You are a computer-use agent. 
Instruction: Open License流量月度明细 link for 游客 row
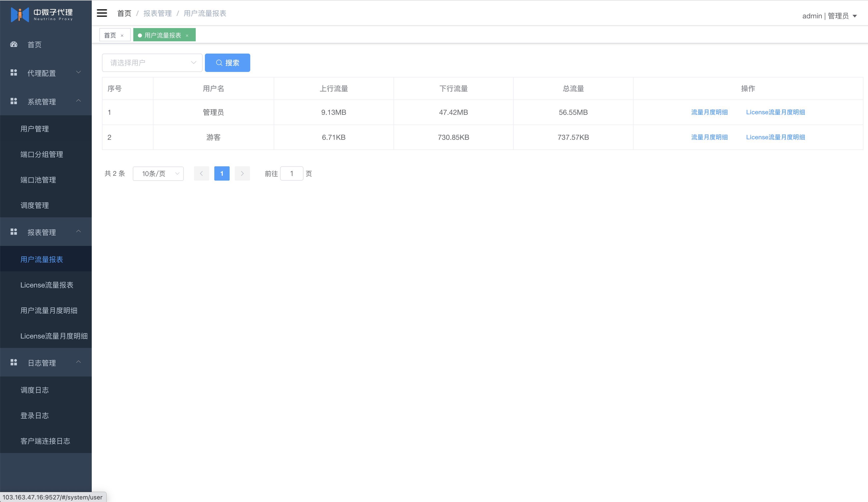point(775,137)
